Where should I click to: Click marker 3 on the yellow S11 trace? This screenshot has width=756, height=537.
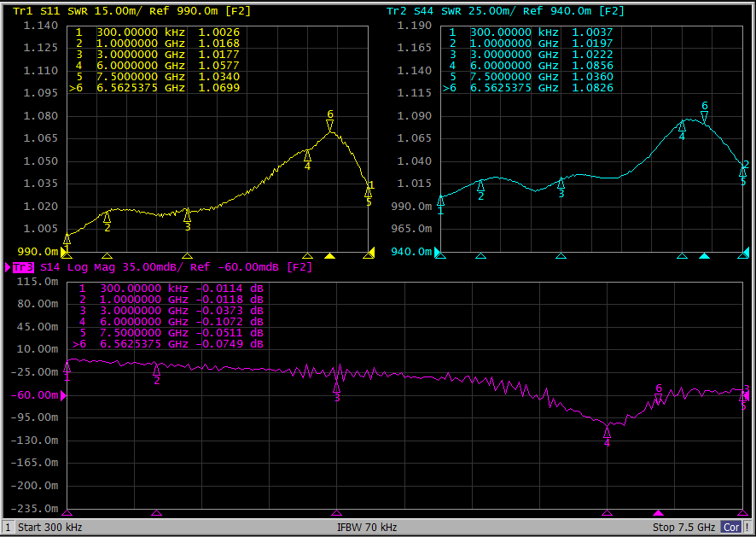pyautogui.click(x=187, y=216)
